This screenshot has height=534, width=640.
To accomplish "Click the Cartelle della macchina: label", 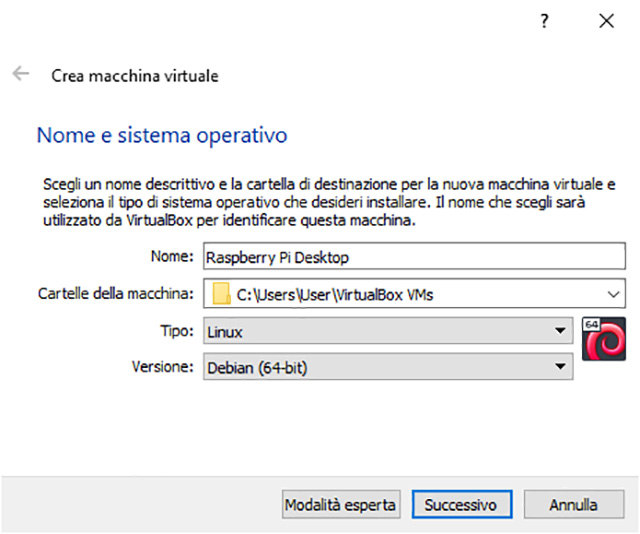I will coord(114,294).
